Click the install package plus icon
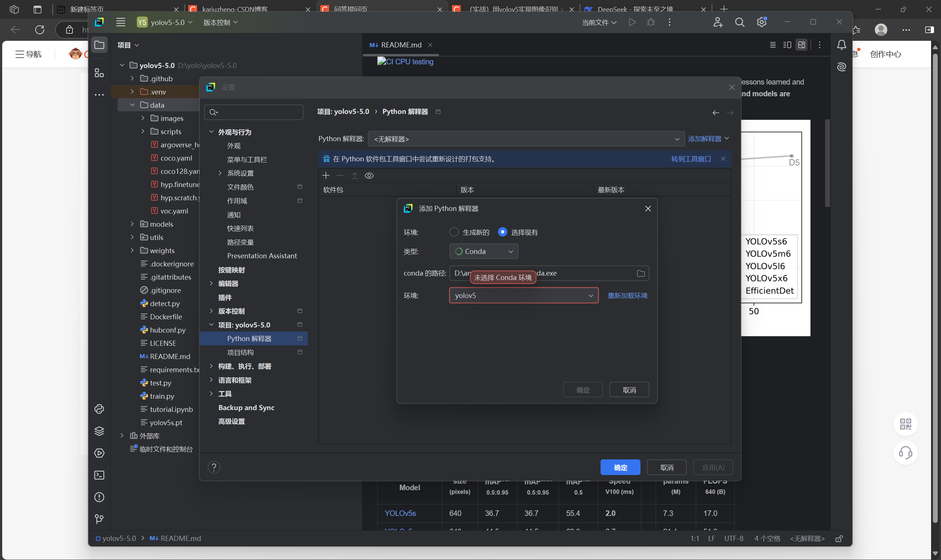 (326, 176)
